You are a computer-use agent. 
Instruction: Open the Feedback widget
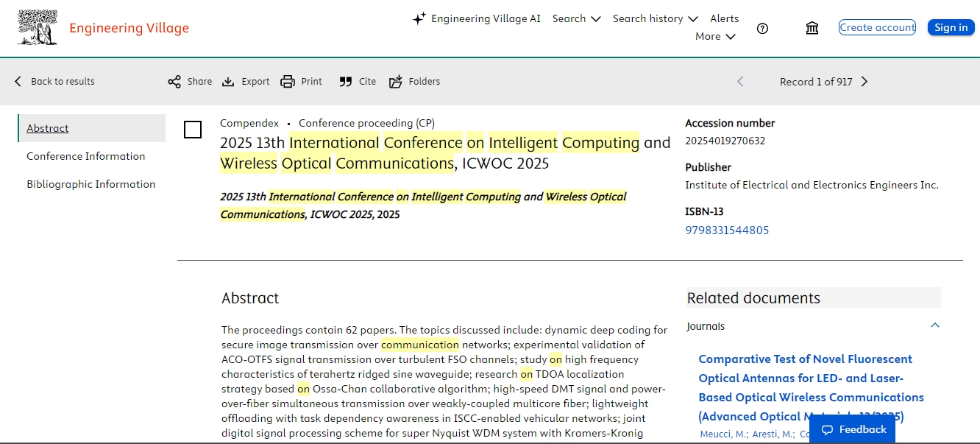tap(853, 429)
